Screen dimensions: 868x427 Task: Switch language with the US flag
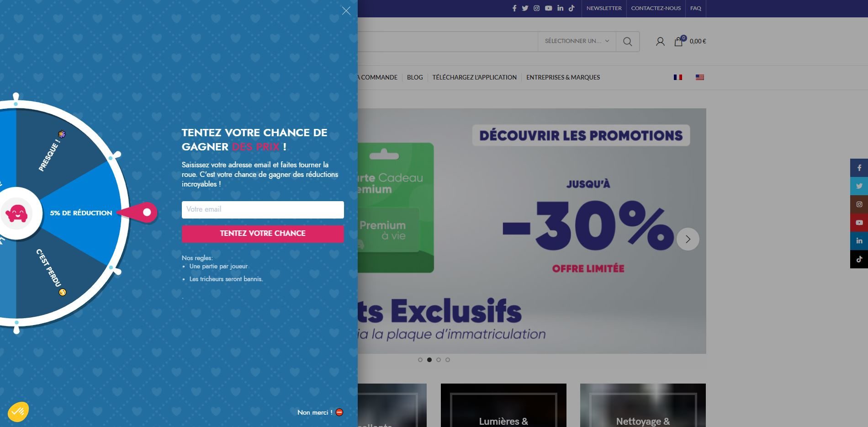point(700,77)
